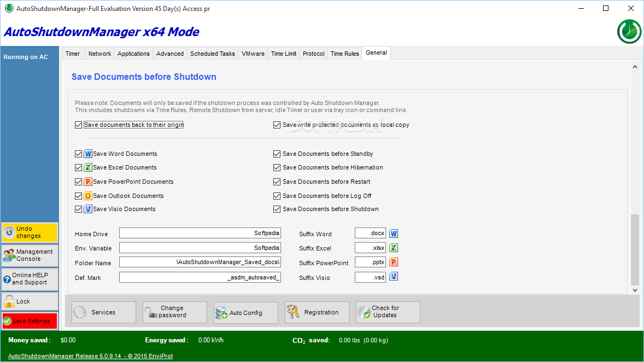The width and height of the screenshot is (644, 362).
Task: Click the Energy saved 0.00 kWh value
Action: [211, 340]
